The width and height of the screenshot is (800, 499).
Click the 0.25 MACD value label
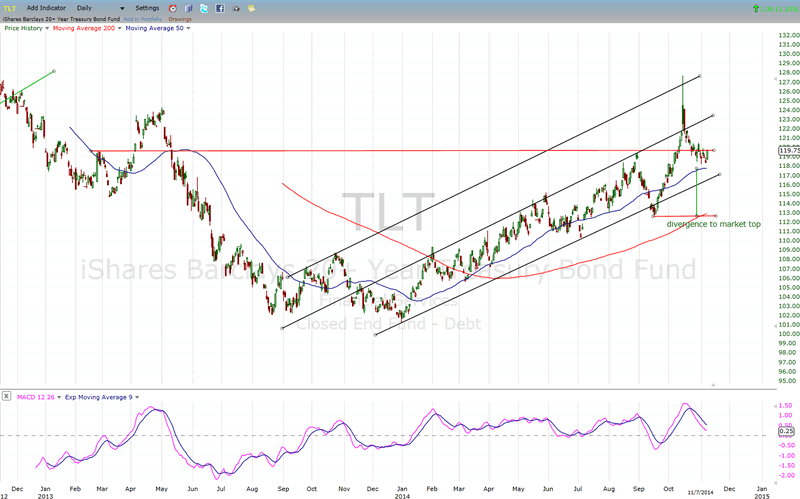tap(786, 431)
